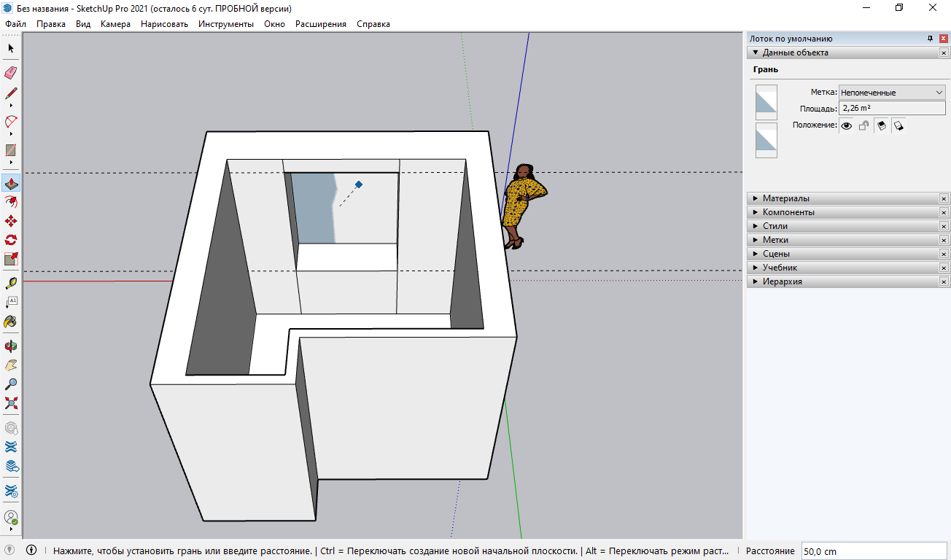Open the Вид menu

(x=83, y=24)
